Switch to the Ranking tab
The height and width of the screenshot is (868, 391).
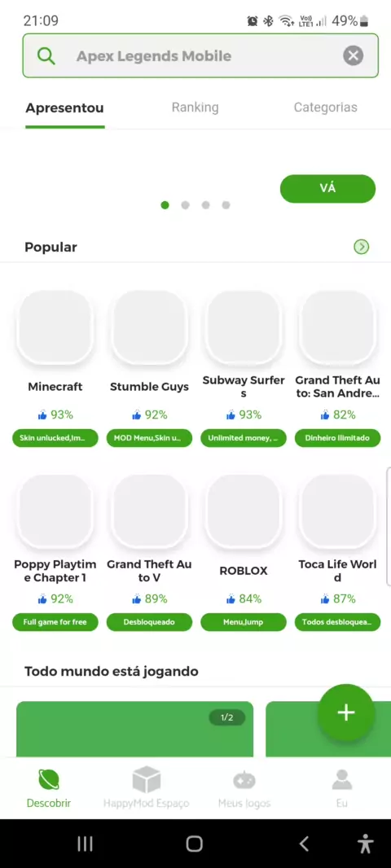pyautogui.click(x=195, y=107)
